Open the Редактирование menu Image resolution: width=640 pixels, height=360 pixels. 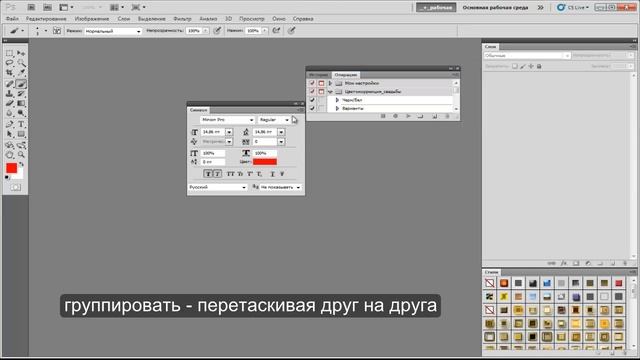coord(46,19)
